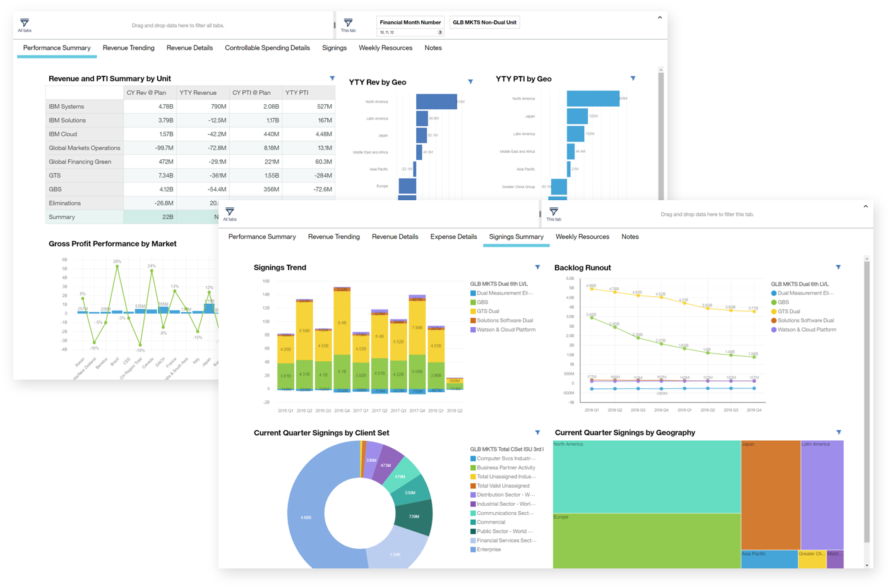Click filter icon on Signings Trend chart
The height and width of the screenshot is (588, 891).
click(x=537, y=267)
